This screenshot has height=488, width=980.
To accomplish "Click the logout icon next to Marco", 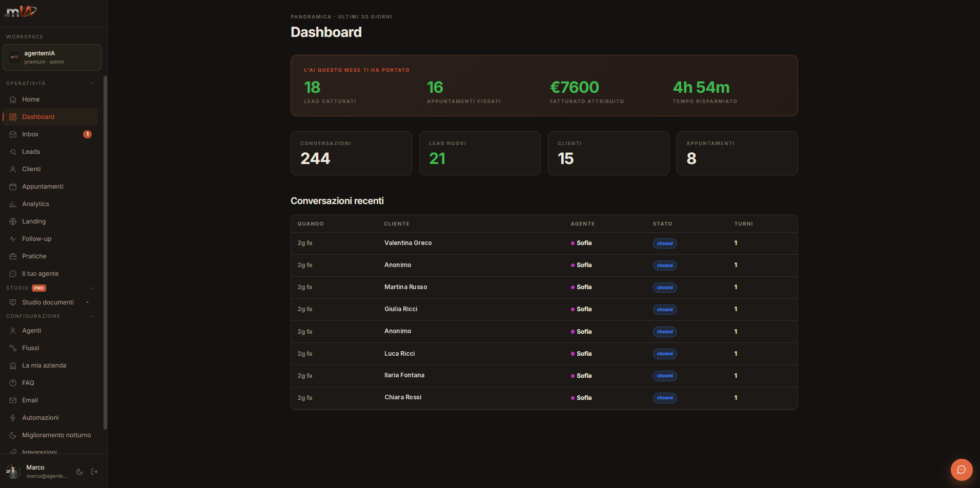I will click(94, 472).
